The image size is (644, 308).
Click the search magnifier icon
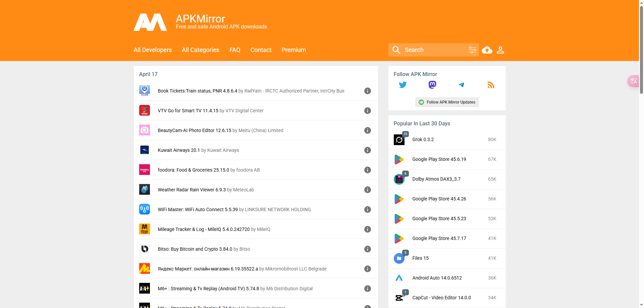click(396, 50)
